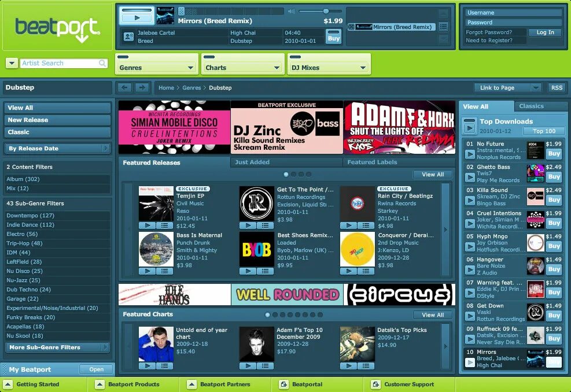Queue Datsik's Top Picks with list icon
The width and height of the screenshot is (571, 392).
click(366, 366)
